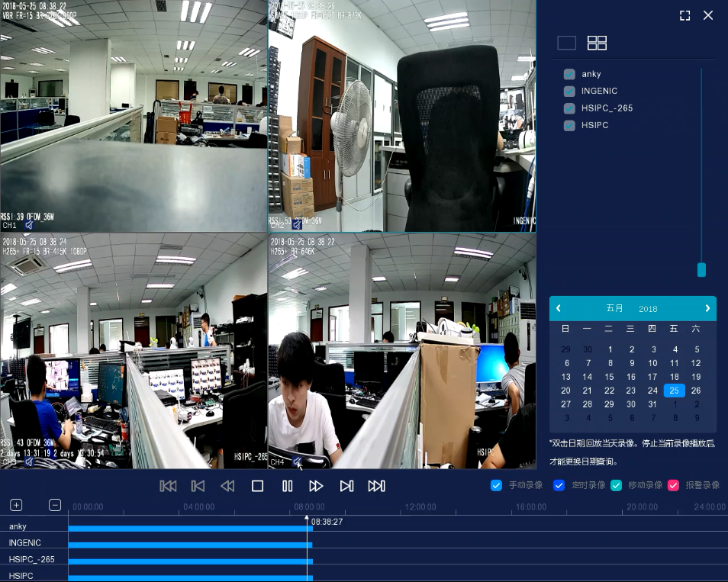Step forward one frame

[x=346, y=486]
